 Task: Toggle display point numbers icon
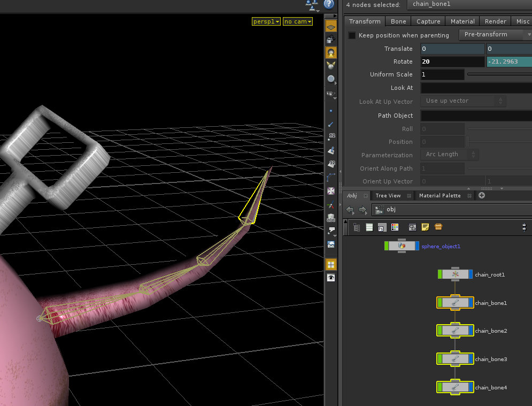click(x=331, y=137)
